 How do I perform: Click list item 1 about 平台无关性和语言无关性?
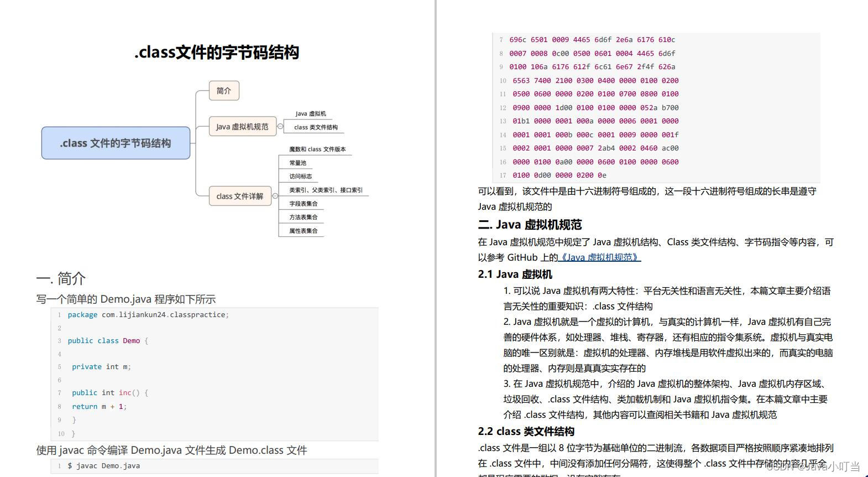tap(667, 299)
